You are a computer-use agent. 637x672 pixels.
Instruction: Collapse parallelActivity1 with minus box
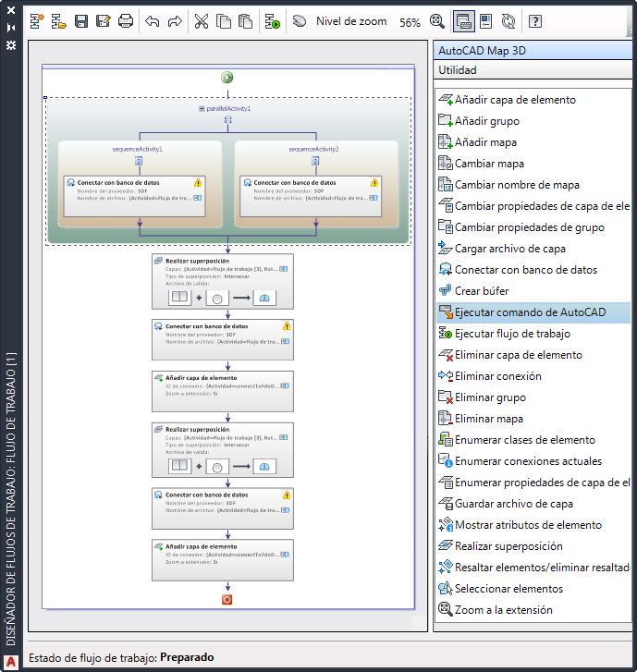tap(202, 109)
